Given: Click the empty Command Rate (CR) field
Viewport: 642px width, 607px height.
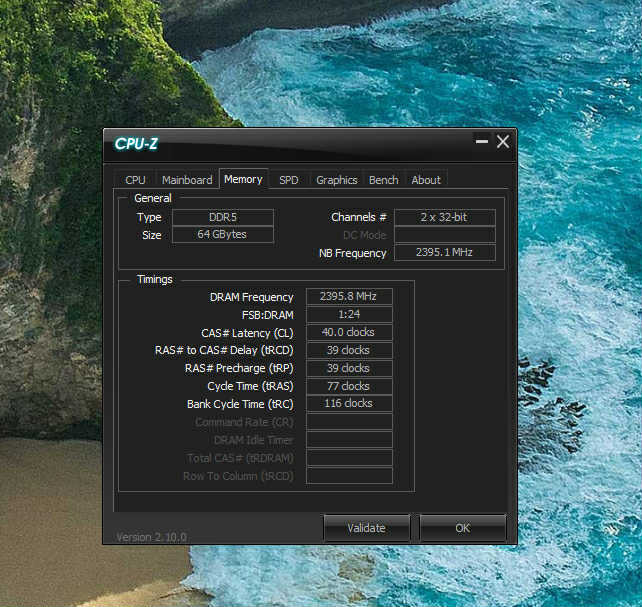Looking at the screenshot, I should tap(349, 422).
